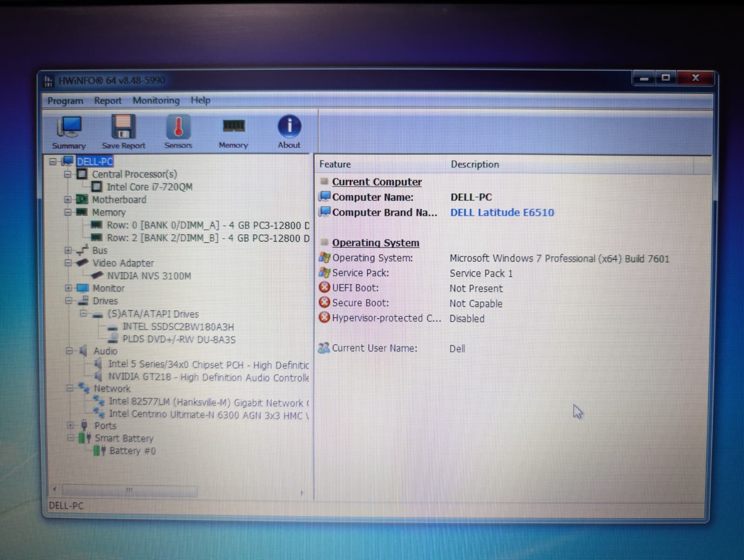Image resolution: width=744 pixels, height=560 pixels.
Task: Click the Secure Boot red X icon
Action: pyautogui.click(x=324, y=302)
